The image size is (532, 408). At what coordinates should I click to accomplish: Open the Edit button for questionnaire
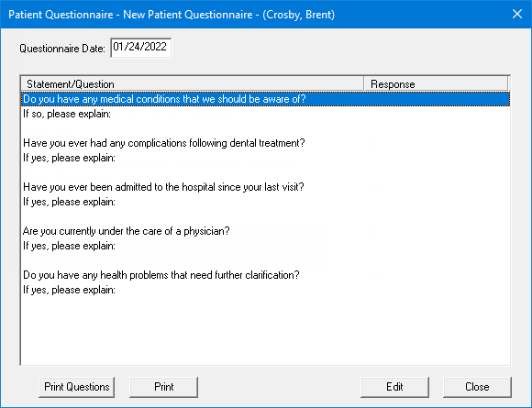tap(394, 387)
